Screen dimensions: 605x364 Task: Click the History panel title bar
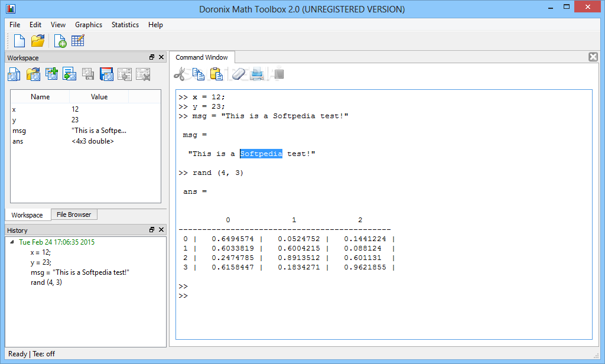(86, 230)
